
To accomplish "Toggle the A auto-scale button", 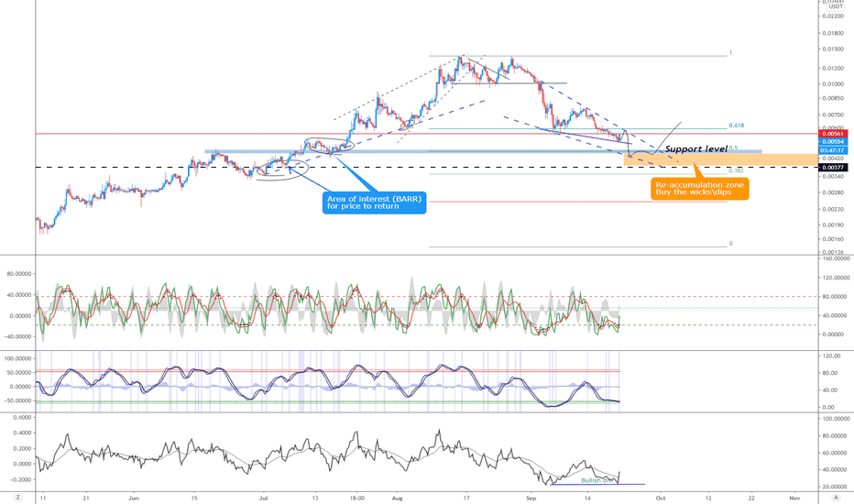I will click(836, 497).
